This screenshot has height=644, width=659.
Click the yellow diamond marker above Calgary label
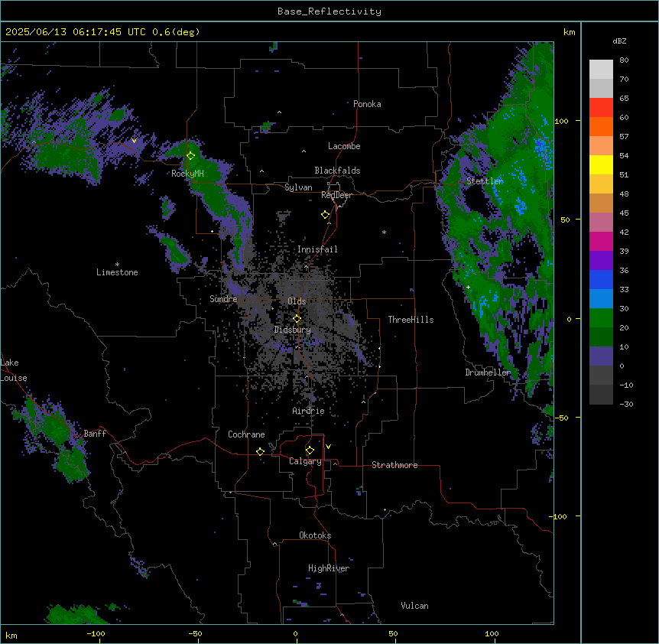coord(310,450)
